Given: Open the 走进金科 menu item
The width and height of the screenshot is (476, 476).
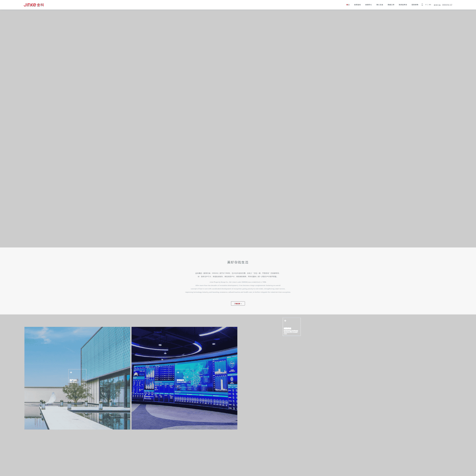Looking at the screenshot, I should click(x=357, y=5).
